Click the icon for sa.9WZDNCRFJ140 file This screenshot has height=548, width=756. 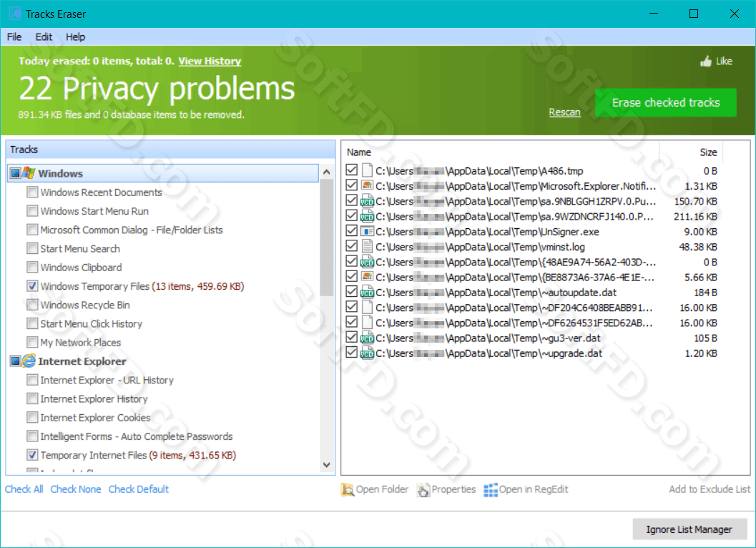point(368,216)
